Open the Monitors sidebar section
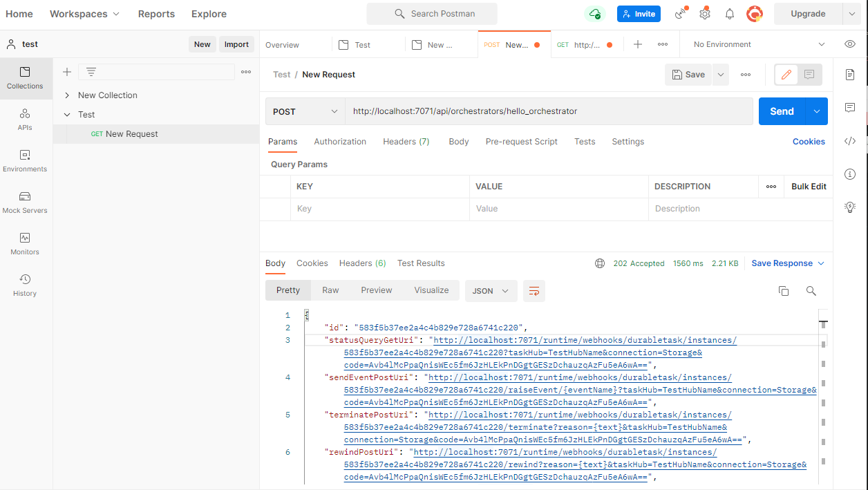 [x=25, y=244]
